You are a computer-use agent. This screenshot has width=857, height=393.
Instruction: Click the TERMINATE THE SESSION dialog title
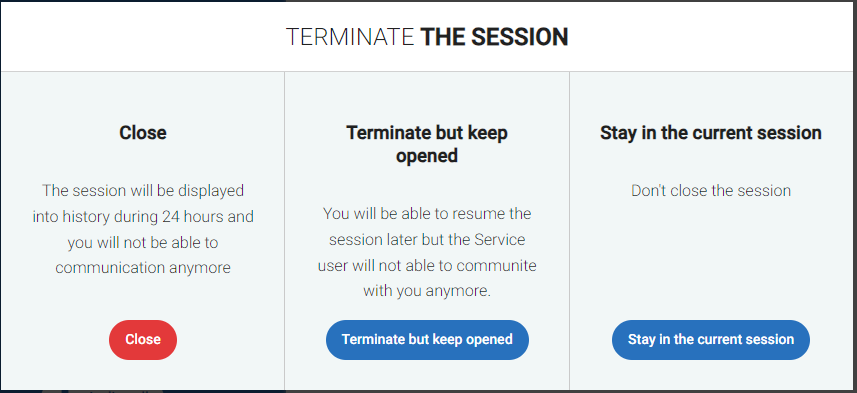click(427, 37)
